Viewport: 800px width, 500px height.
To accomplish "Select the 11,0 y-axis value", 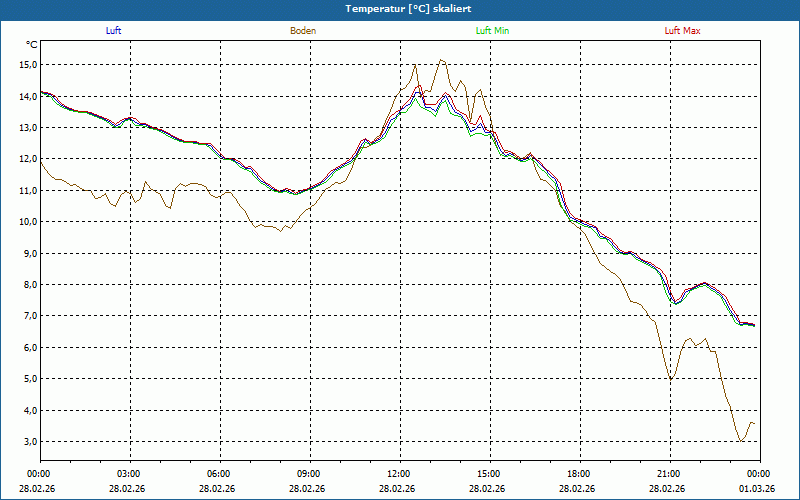I will point(28,191).
